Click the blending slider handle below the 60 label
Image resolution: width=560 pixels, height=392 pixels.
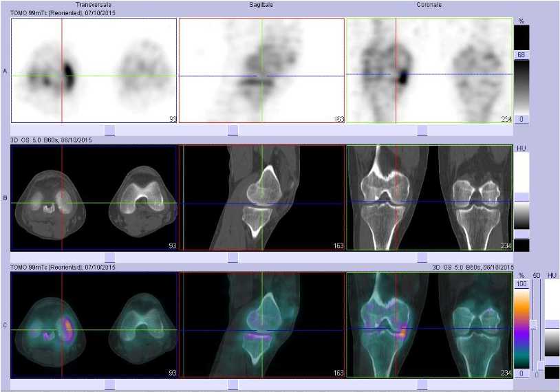coord(534,325)
